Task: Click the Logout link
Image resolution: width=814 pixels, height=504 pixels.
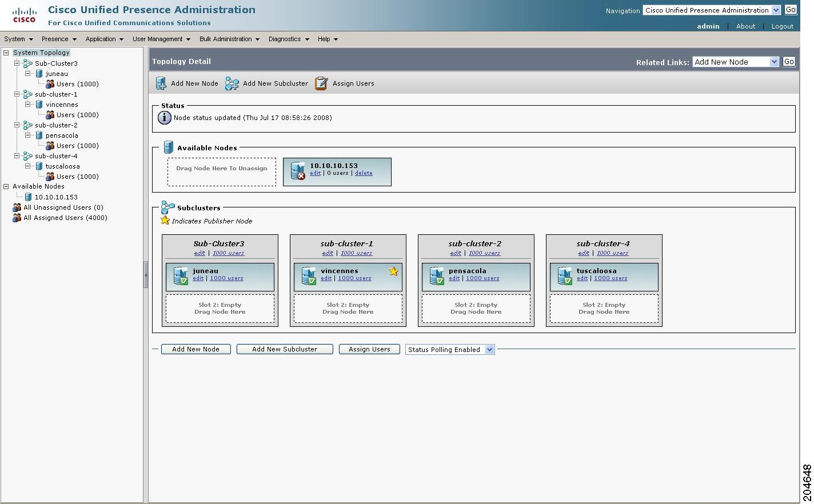Action: (x=783, y=26)
